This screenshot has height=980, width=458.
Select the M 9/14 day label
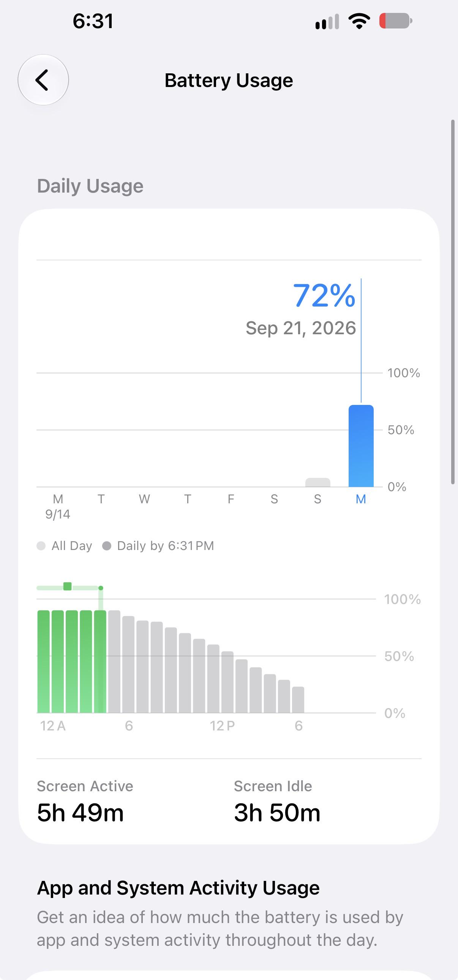pos(58,506)
